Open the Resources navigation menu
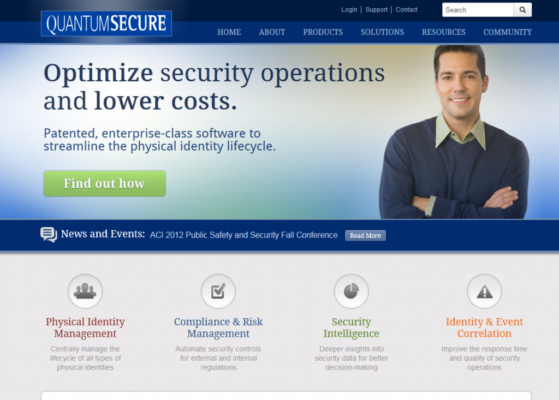Screen dimensions: 559x400 (x=444, y=32)
